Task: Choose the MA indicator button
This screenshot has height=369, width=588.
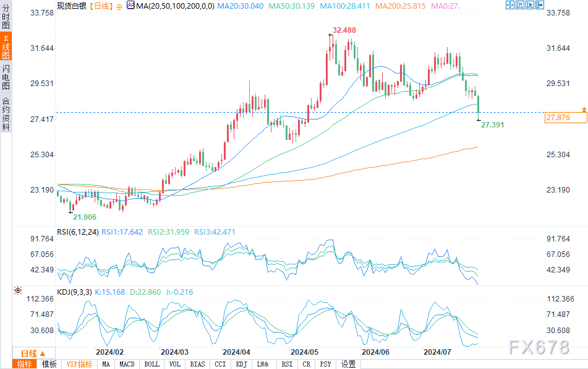Action: tap(106, 364)
